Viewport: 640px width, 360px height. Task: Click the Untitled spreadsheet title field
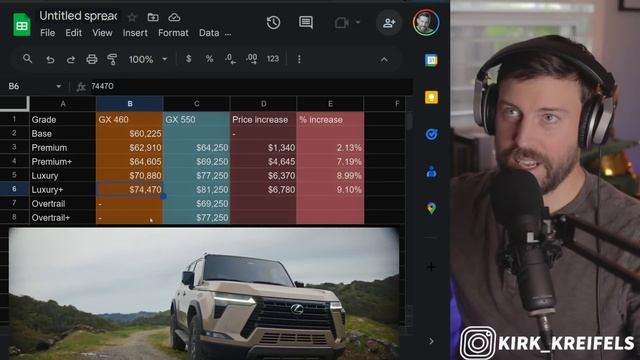pyautogui.click(x=79, y=16)
